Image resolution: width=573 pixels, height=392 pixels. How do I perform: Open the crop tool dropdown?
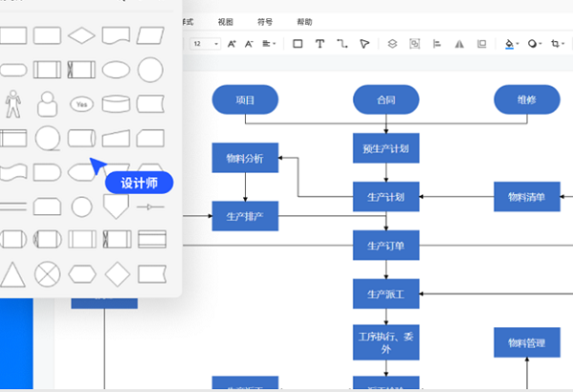558,44
